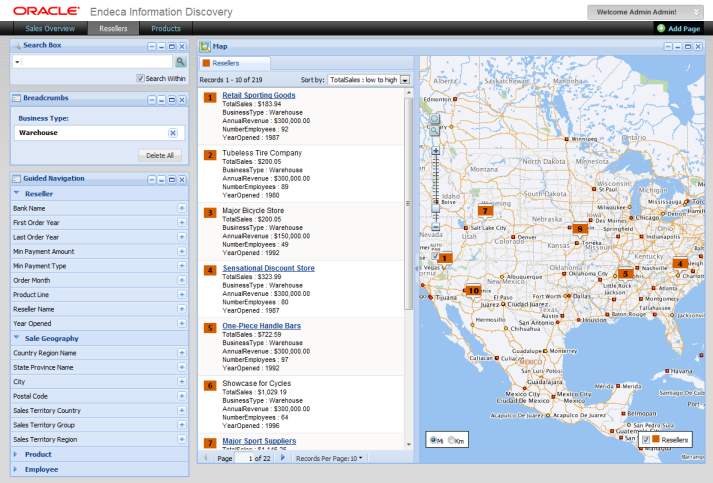Open the Welcome Admin Admin menu

click(x=645, y=12)
